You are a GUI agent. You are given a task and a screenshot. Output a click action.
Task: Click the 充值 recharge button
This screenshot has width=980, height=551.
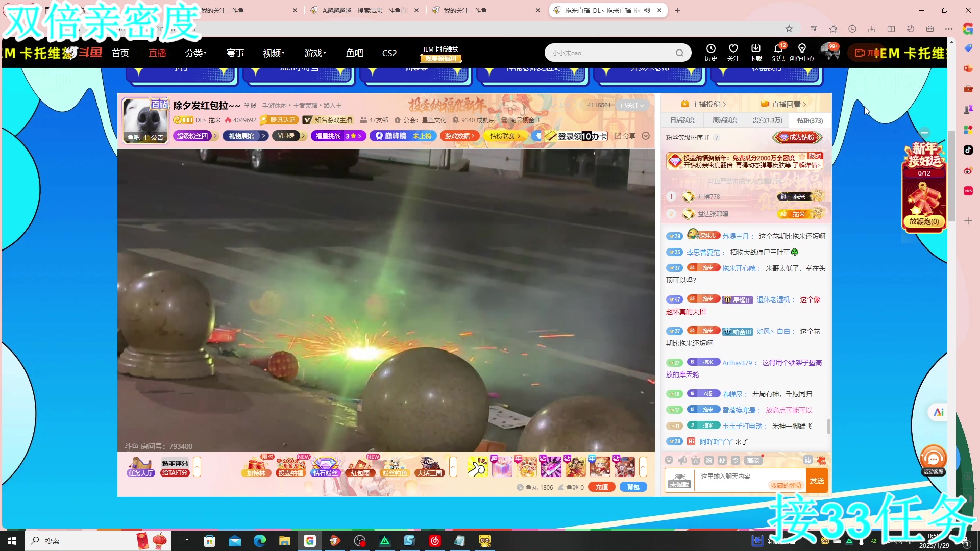602,487
